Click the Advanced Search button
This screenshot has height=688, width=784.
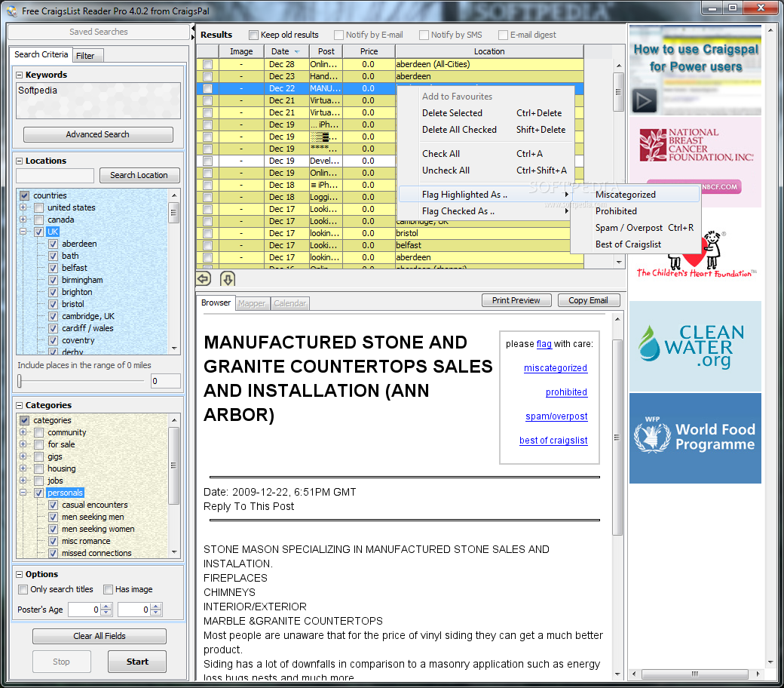(x=98, y=134)
